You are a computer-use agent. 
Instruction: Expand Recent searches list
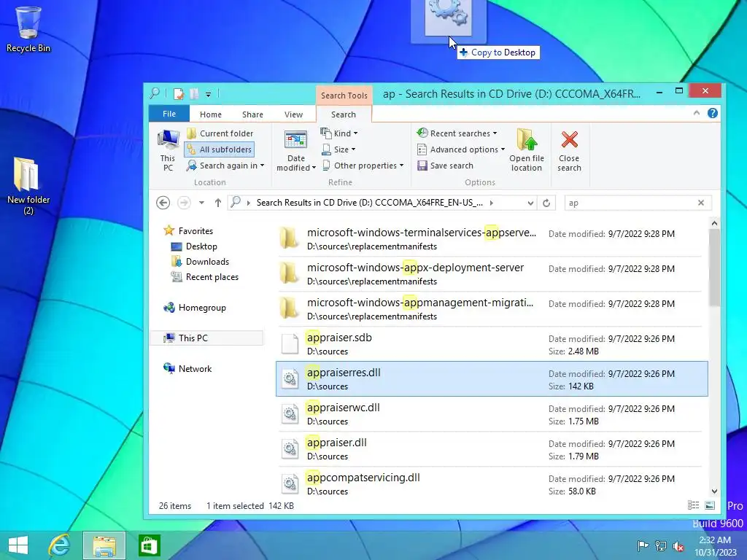457,133
